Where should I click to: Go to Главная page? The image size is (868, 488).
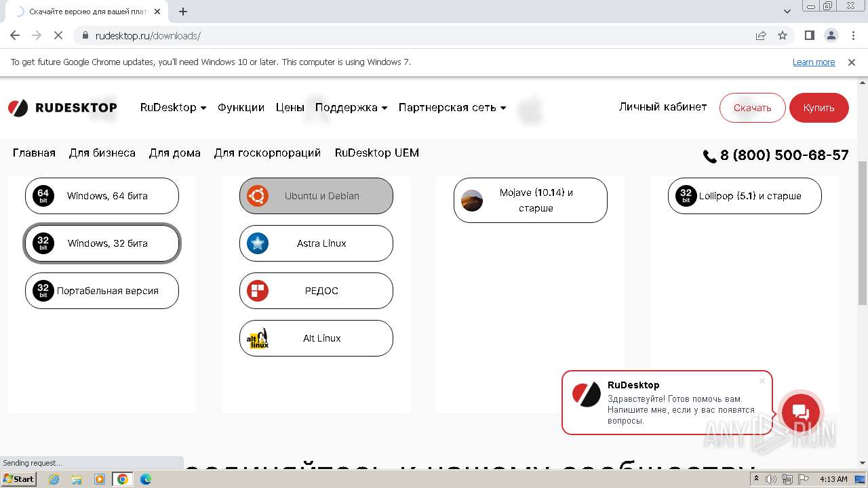[x=34, y=153]
